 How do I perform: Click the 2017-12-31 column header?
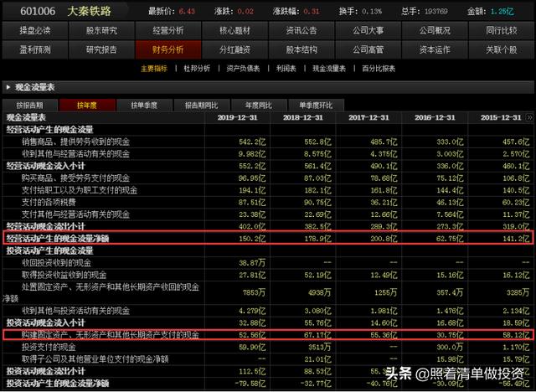point(368,118)
